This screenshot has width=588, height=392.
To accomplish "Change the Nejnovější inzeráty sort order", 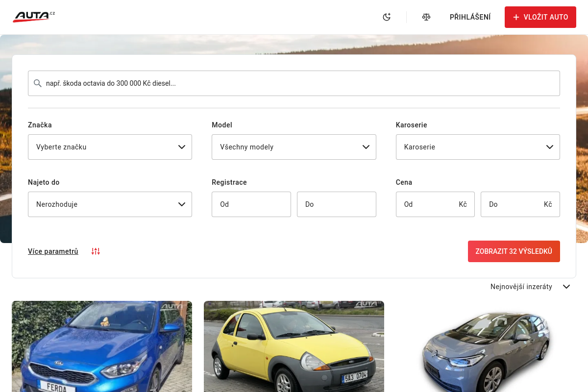I will pos(530,287).
